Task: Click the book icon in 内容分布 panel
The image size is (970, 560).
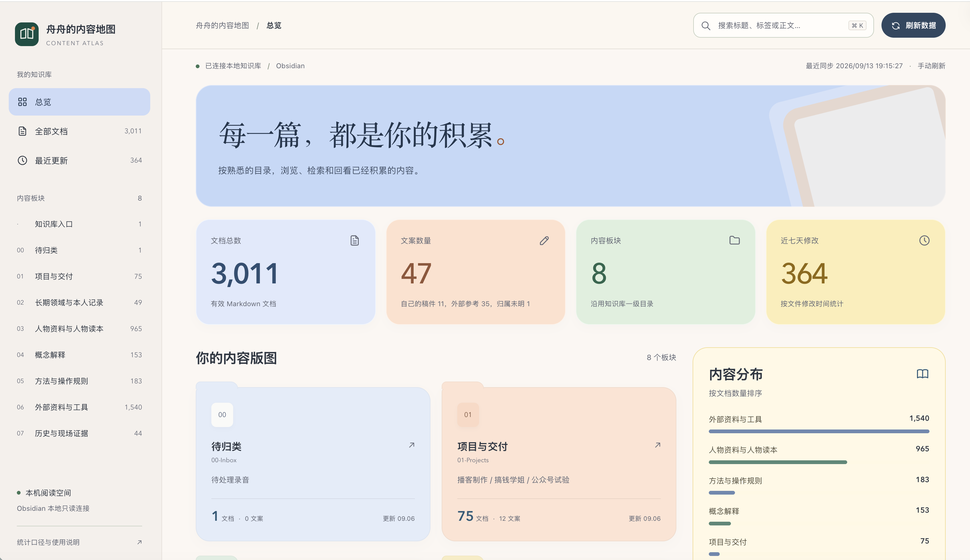Action: [x=923, y=374]
